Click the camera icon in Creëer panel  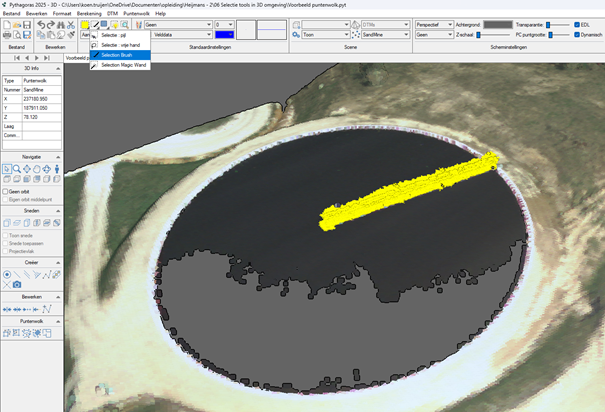click(17, 285)
